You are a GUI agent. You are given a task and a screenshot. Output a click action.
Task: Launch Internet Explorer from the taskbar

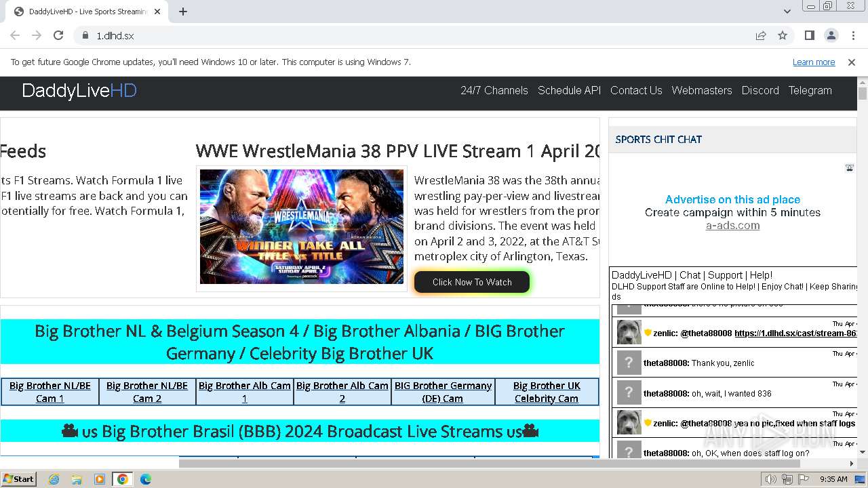(x=54, y=479)
